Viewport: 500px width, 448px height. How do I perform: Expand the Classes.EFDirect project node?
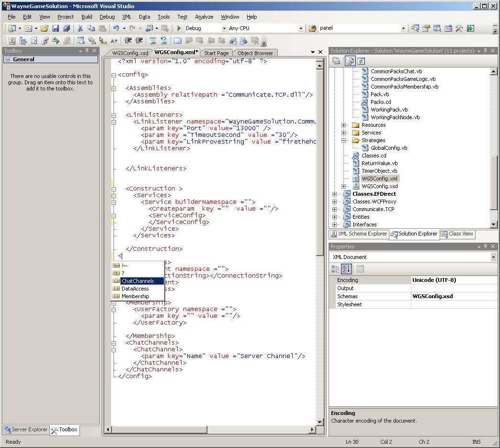(x=334, y=194)
